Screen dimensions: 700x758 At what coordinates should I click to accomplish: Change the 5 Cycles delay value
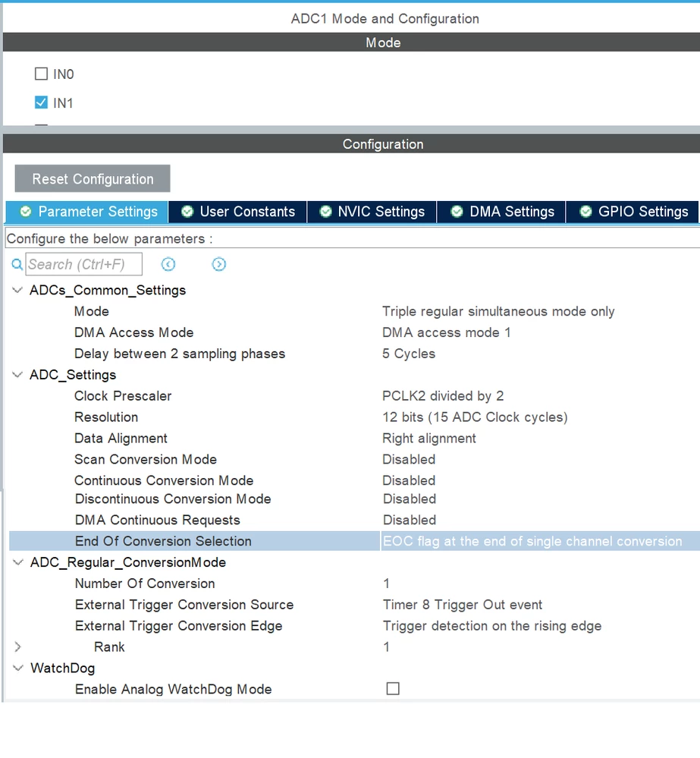tap(409, 354)
